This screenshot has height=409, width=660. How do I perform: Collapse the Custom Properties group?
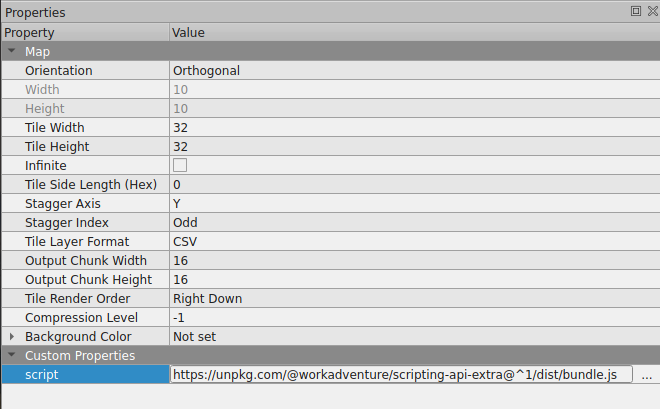11,355
